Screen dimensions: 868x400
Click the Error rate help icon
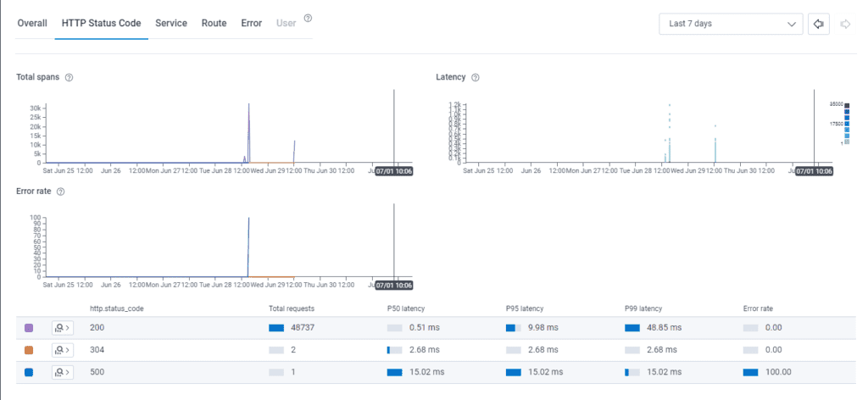(x=60, y=191)
